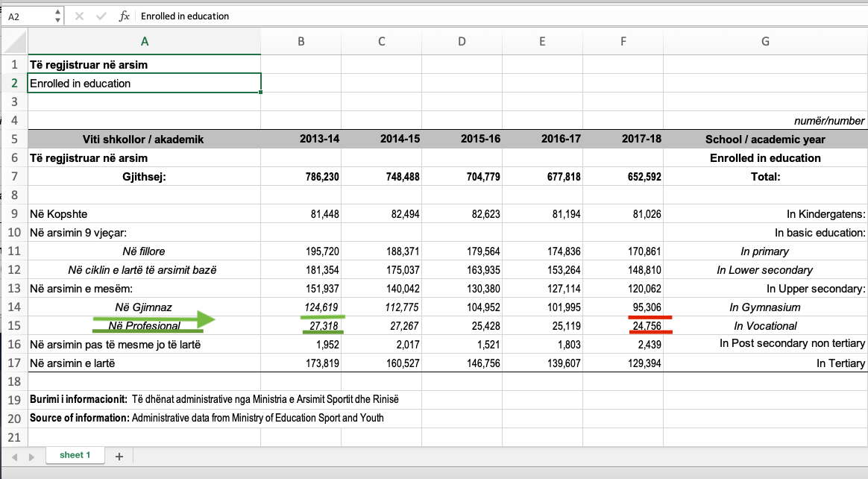Click the enter checkmark in formula bar
The height and width of the screenshot is (479, 868).
(101, 16)
